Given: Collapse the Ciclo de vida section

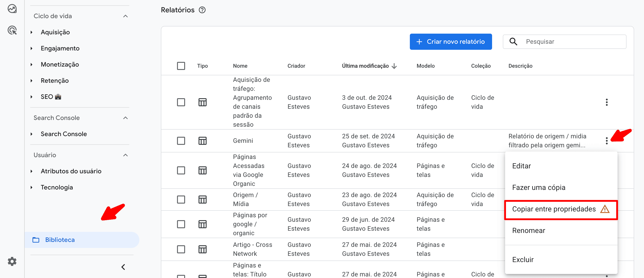Looking at the screenshot, I should pos(125,16).
